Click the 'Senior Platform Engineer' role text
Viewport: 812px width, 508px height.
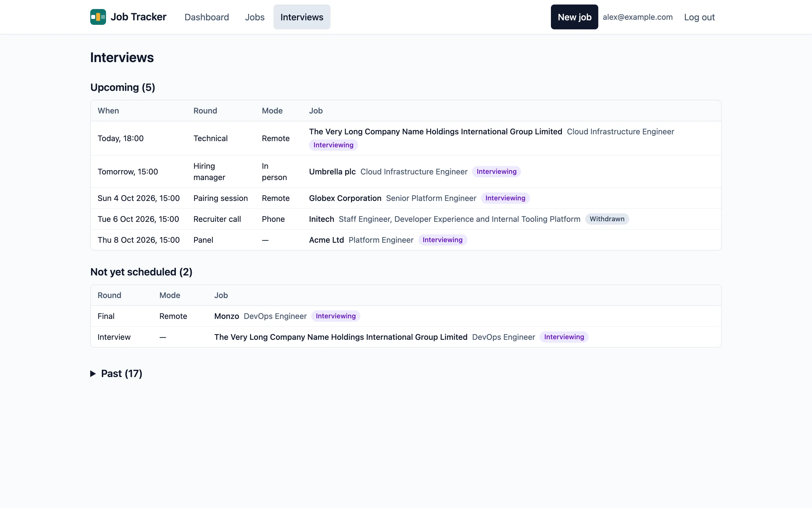(x=431, y=198)
